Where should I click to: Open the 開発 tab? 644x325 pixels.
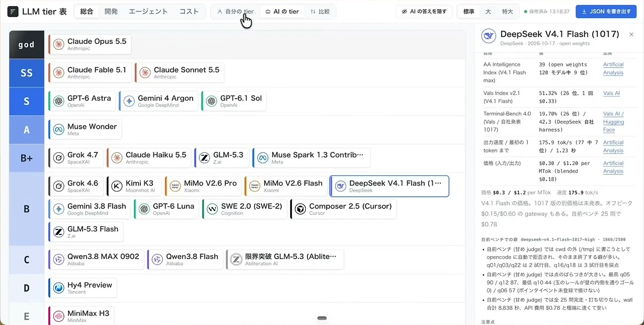(x=111, y=12)
